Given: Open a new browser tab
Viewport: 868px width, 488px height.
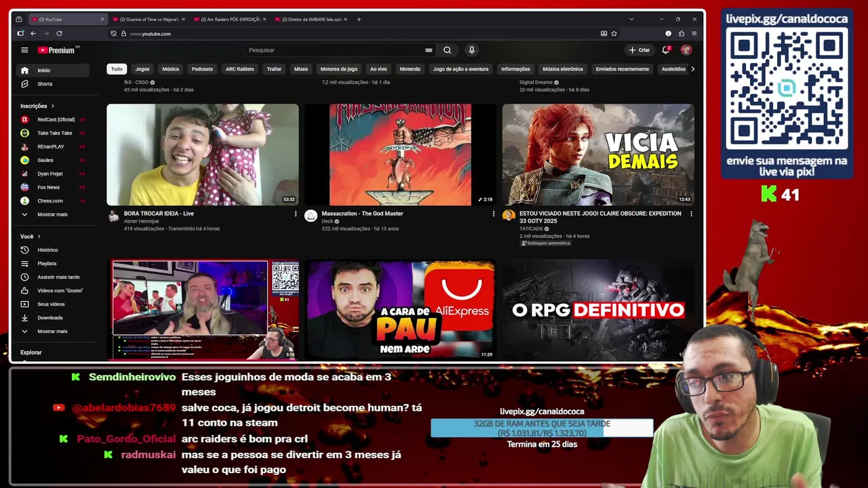Looking at the screenshot, I should [x=359, y=19].
